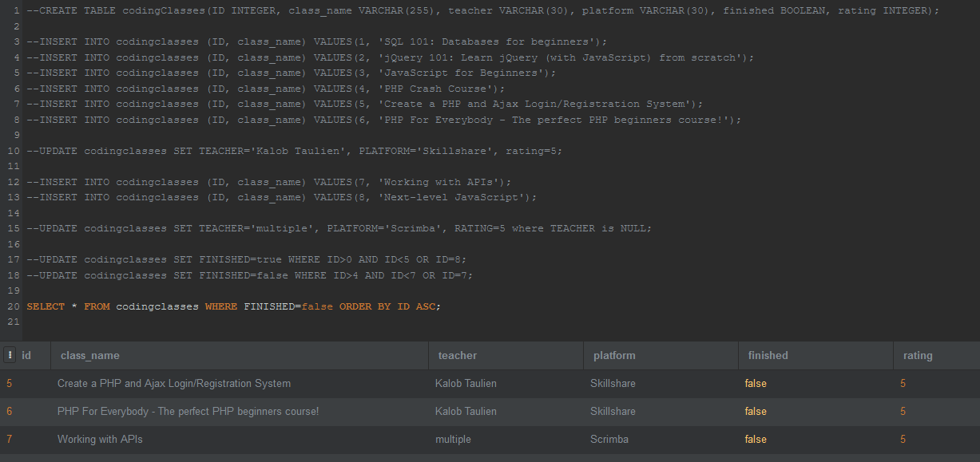The width and height of the screenshot is (980, 462).
Task: Click the WHERE keyword in the SELECT statement
Action: point(221,306)
